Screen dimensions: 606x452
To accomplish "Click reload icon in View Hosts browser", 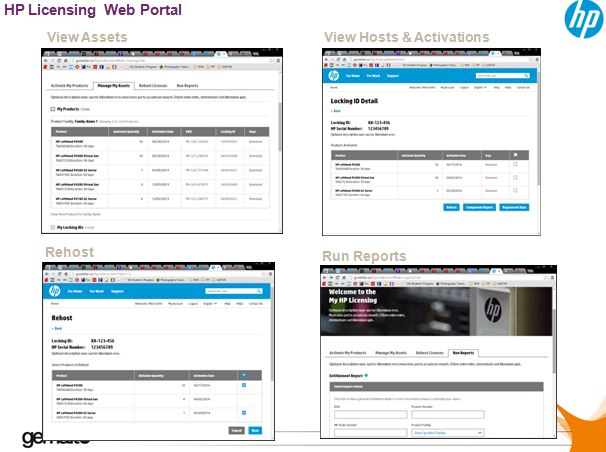I will click(x=338, y=59).
